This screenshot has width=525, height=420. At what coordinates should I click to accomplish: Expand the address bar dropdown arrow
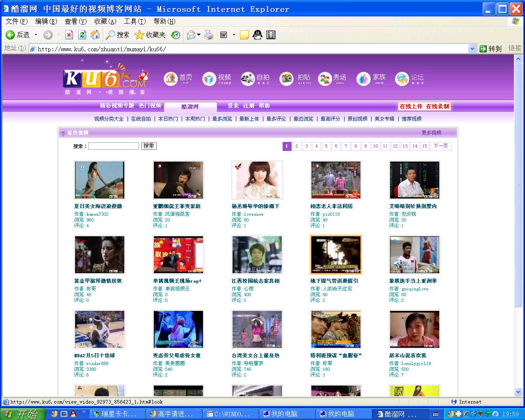(472, 48)
